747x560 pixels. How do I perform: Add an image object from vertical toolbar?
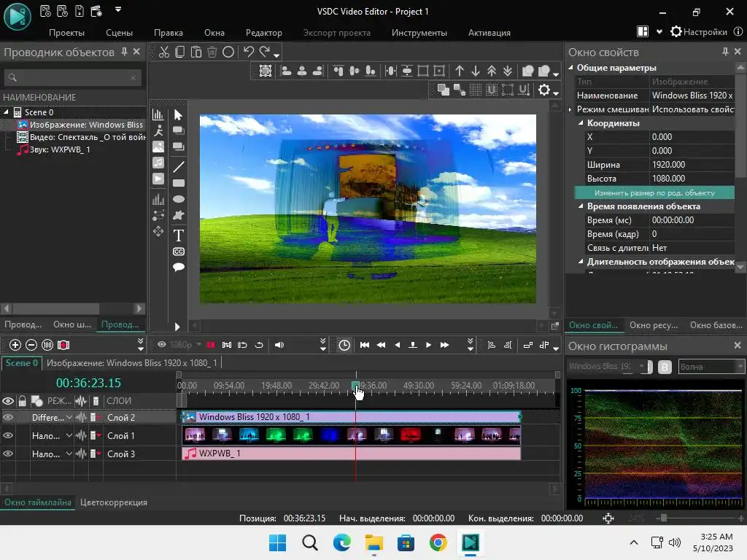point(158,147)
